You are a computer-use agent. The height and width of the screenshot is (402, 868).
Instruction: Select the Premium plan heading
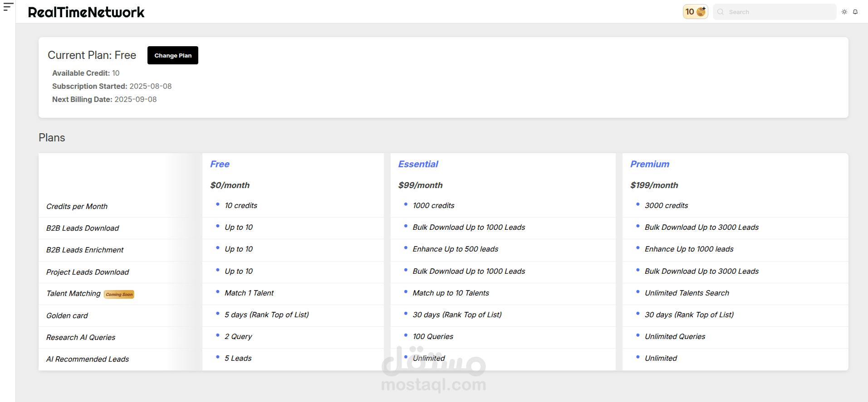649,164
